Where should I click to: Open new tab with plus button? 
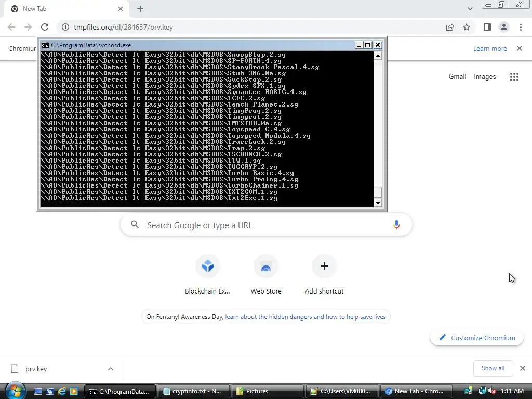point(140,9)
